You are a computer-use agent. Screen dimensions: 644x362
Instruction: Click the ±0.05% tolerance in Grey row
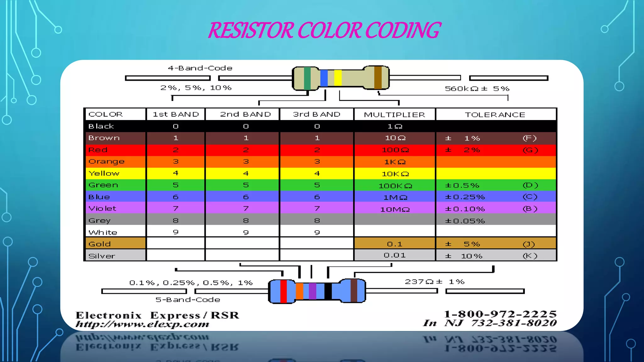click(x=465, y=221)
